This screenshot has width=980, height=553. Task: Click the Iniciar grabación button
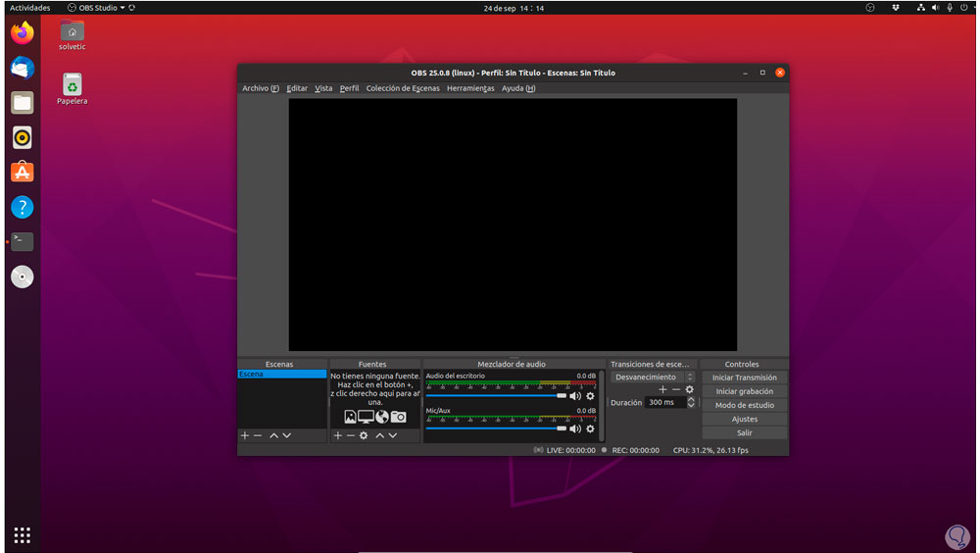(744, 391)
